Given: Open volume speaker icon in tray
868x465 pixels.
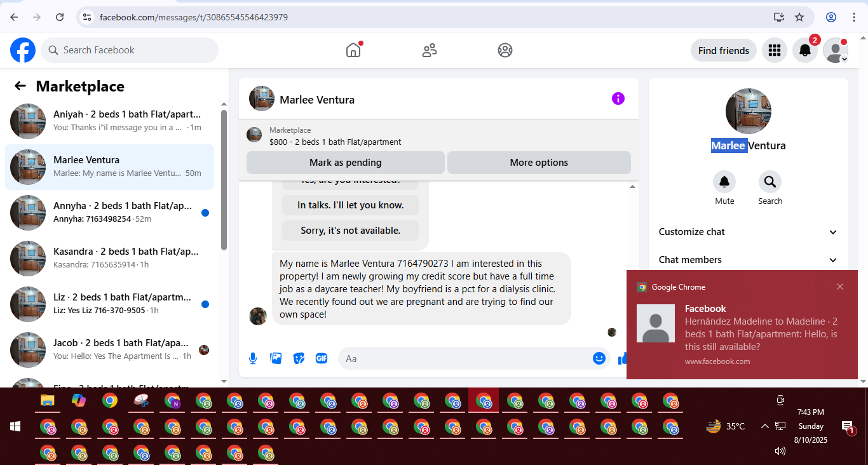Looking at the screenshot, I should pyautogui.click(x=780, y=451).
